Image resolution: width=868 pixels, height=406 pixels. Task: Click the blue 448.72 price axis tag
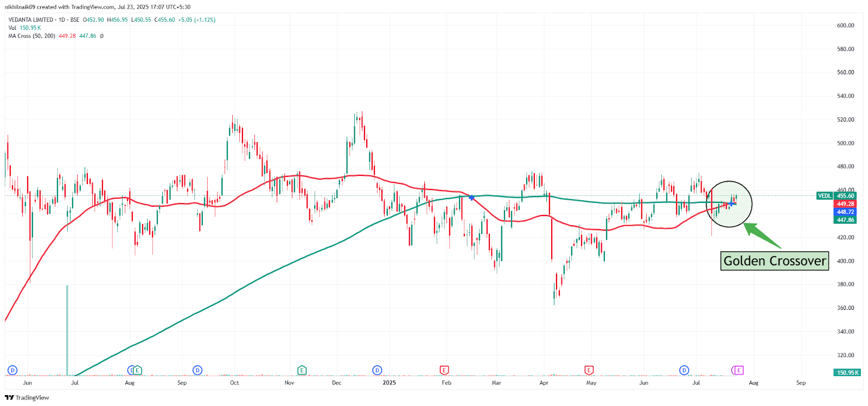(x=845, y=212)
